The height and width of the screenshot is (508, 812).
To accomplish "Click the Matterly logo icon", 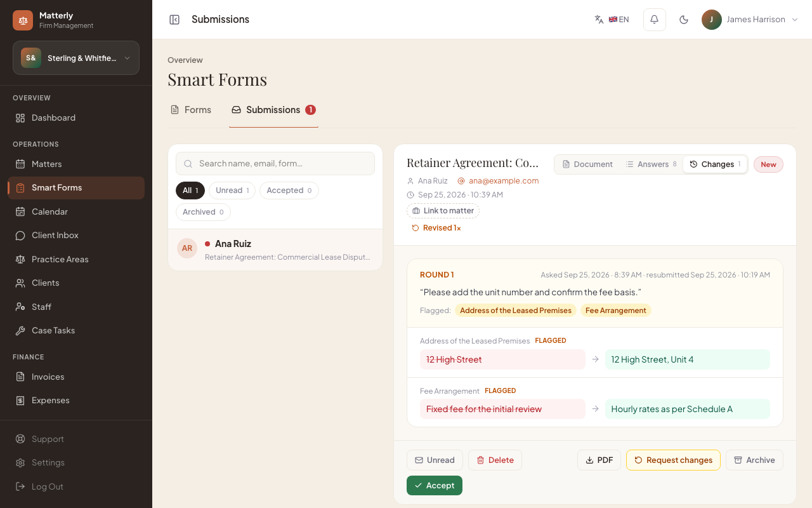I will click(23, 20).
